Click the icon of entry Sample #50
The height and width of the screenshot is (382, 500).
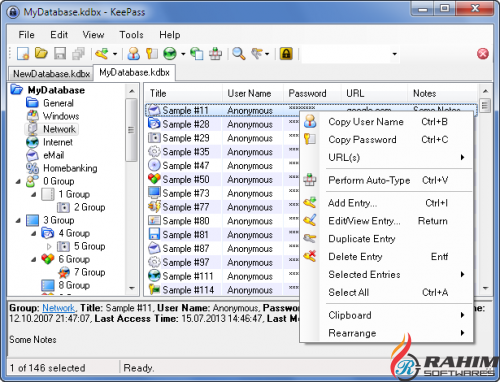pyautogui.click(x=154, y=179)
